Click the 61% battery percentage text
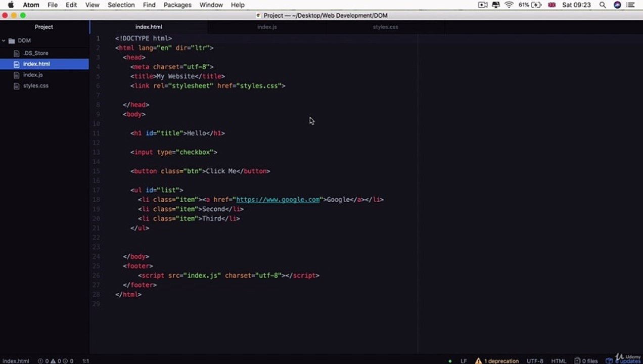 point(523,5)
